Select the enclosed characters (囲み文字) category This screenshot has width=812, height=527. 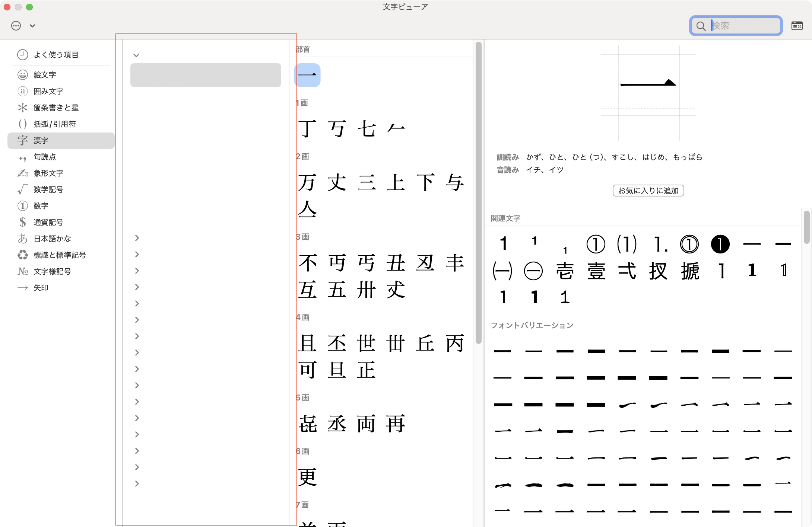click(x=48, y=91)
